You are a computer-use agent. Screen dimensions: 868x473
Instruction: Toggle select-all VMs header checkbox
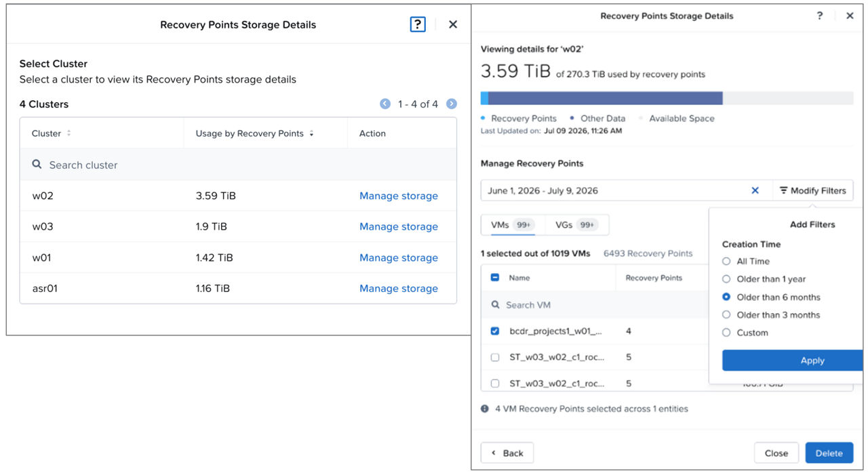click(494, 278)
